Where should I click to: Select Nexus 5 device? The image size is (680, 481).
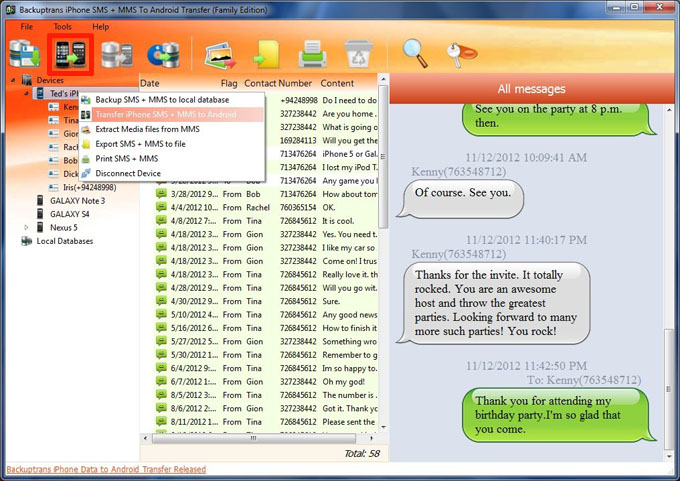64,228
